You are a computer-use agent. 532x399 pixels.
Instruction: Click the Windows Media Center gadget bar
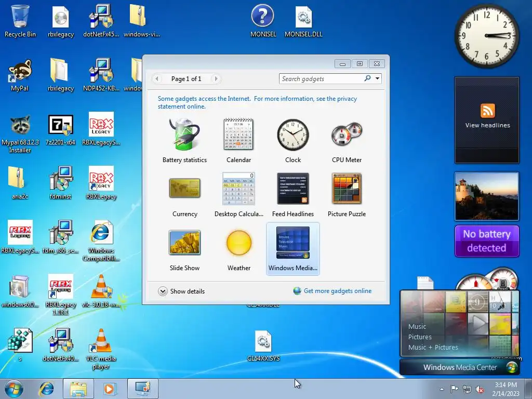pos(460,367)
